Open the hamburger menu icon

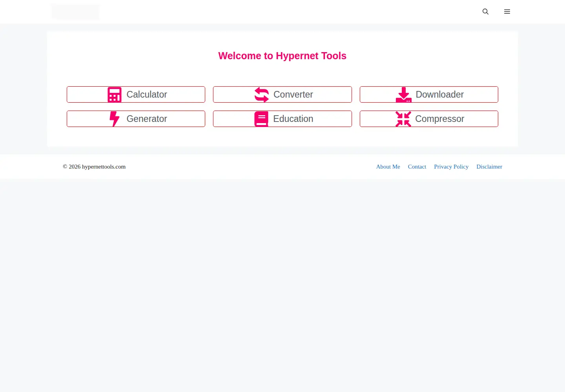(x=507, y=12)
